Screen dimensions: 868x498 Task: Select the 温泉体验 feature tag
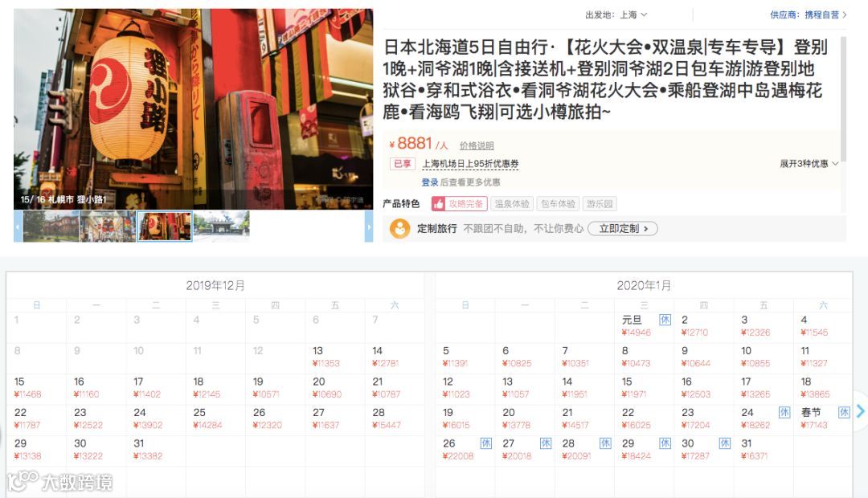[512, 204]
